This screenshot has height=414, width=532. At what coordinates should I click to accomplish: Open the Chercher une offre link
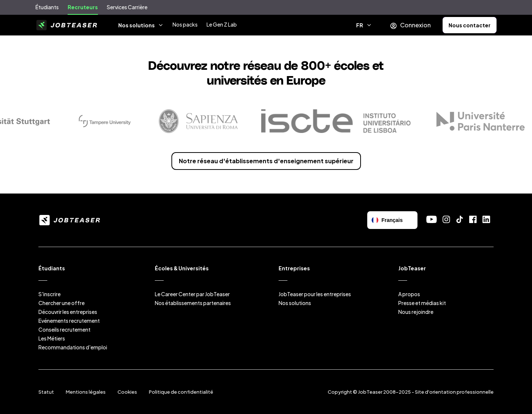coord(61,303)
